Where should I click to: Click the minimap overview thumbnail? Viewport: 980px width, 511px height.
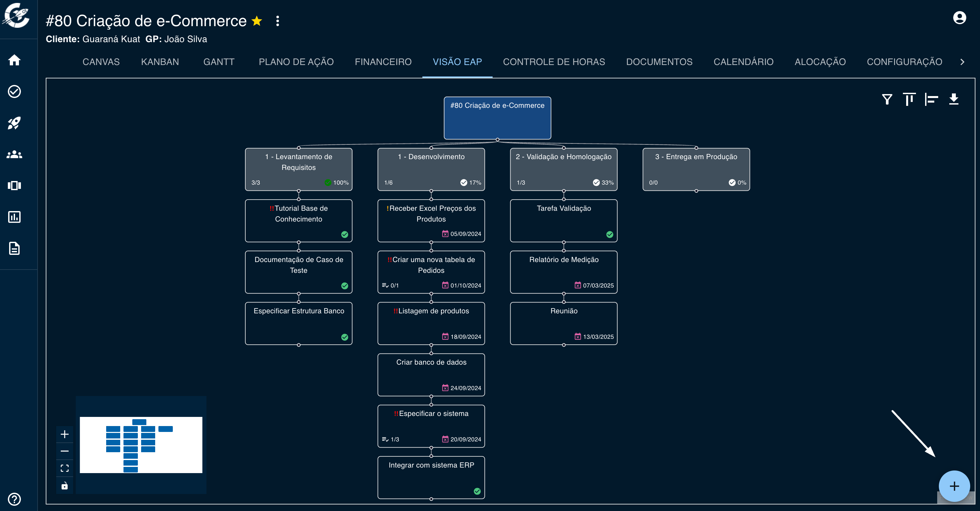point(141,444)
